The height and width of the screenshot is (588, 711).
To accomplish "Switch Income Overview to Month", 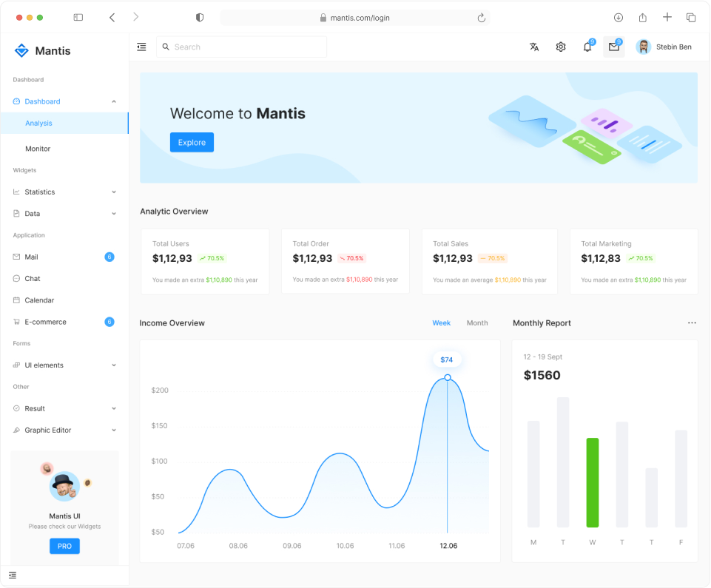I will click(477, 323).
